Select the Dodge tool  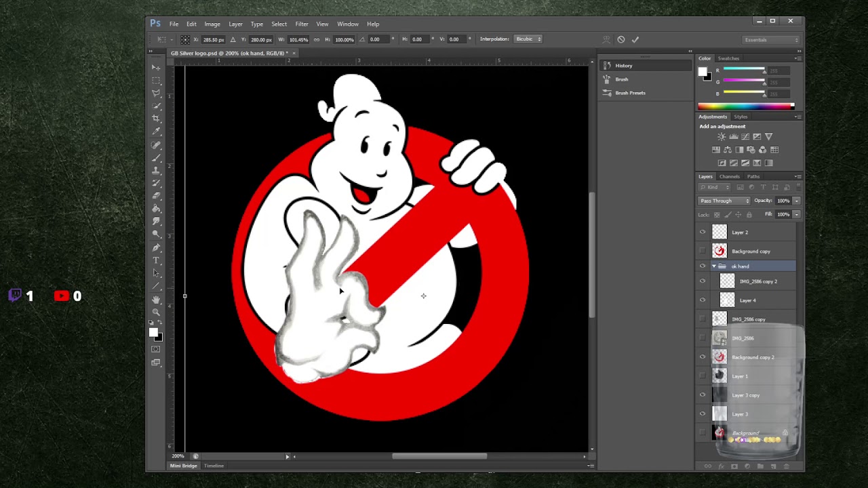pos(156,235)
